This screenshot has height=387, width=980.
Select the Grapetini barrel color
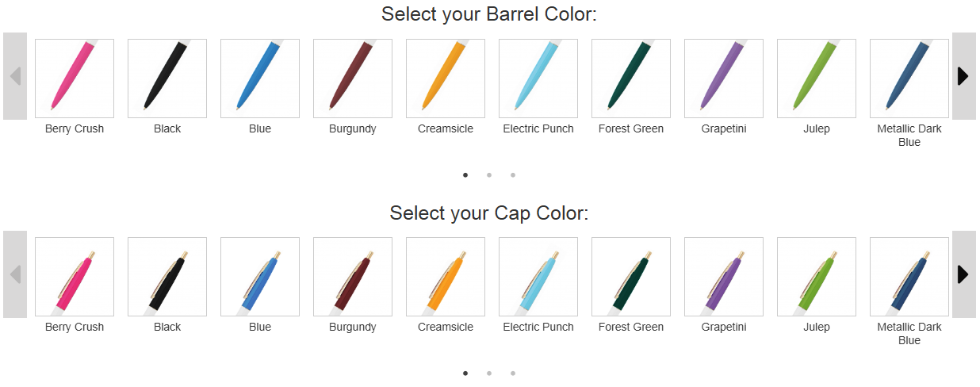coord(724,79)
